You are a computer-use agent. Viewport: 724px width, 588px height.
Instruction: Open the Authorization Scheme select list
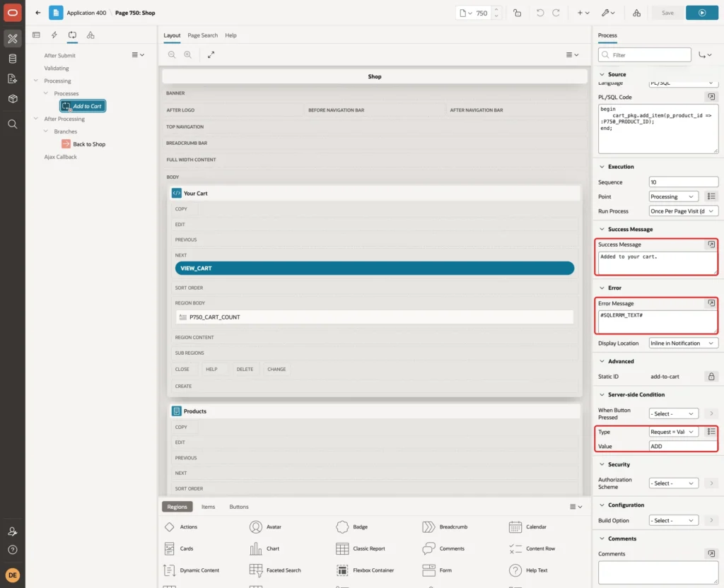pyautogui.click(x=673, y=483)
